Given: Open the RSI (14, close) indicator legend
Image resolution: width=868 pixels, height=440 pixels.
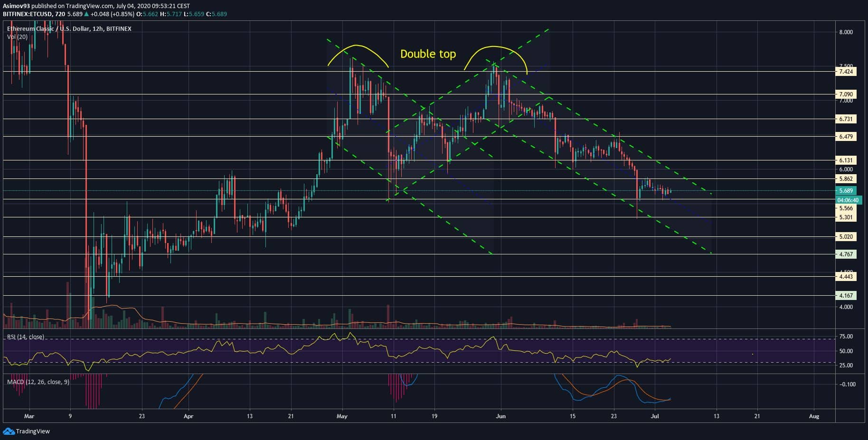Looking at the screenshot, I should tap(26, 337).
